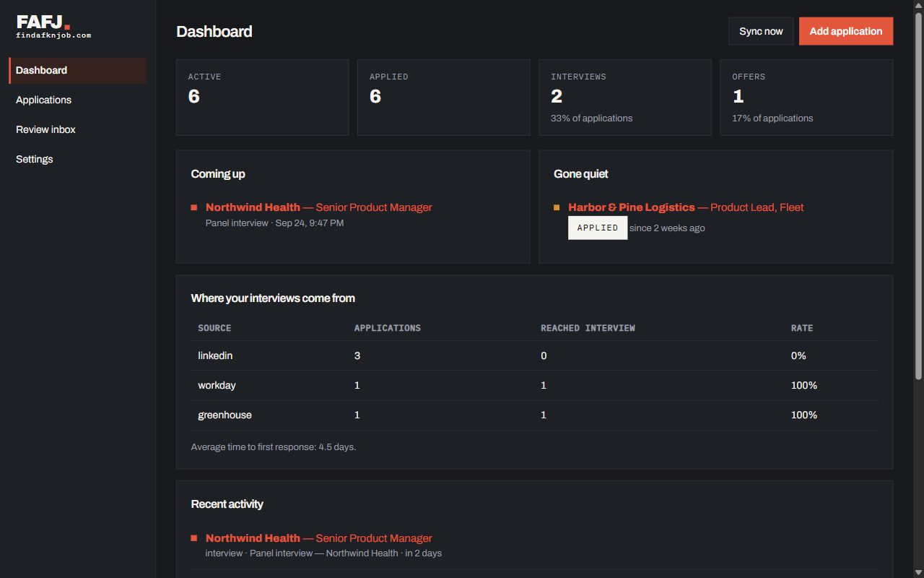Click the orange marker beside Harbor & Pine Logistics
The width and height of the screenshot is (924, 578).
tap(557, 208)
